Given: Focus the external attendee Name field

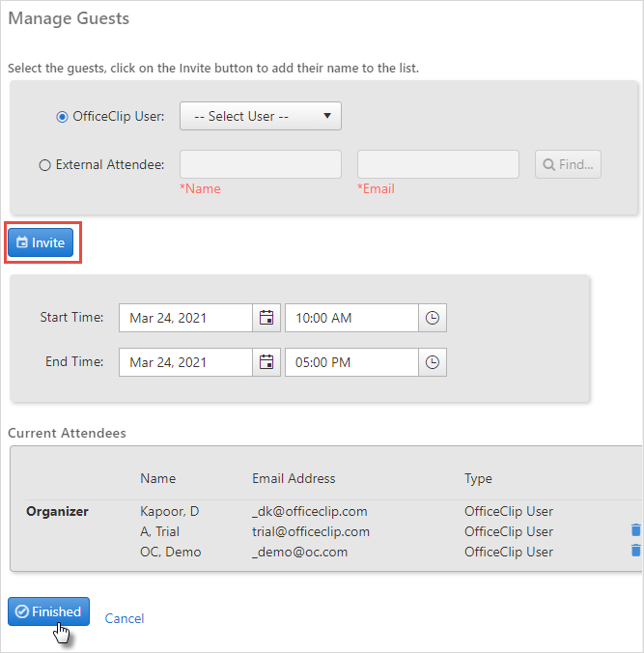Looking at the screenshot, I should point(261,164).
